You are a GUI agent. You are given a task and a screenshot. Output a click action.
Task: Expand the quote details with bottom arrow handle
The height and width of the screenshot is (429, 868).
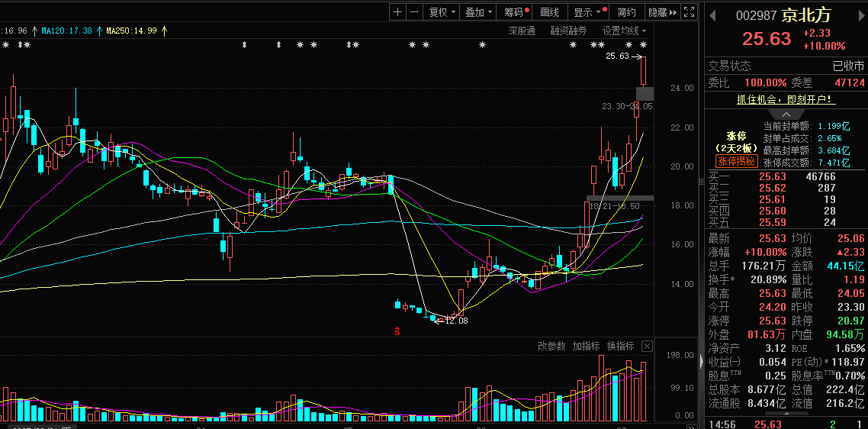[786, 414]
